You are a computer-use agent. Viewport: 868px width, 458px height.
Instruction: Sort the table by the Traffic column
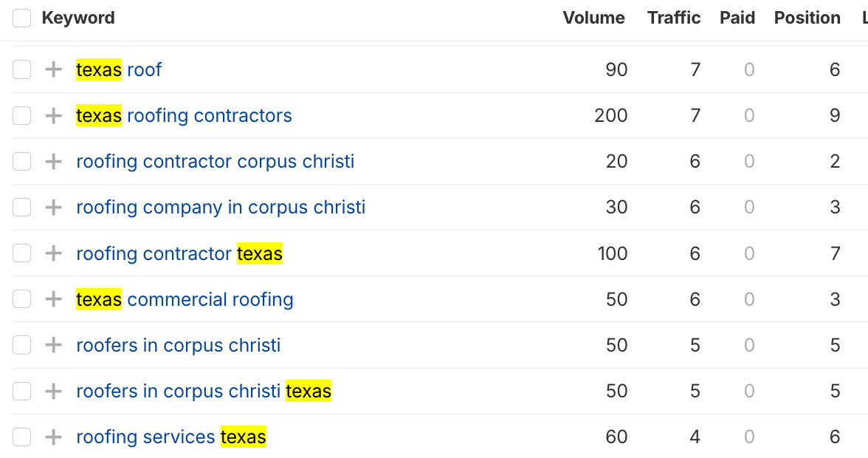tap(674, 18)
